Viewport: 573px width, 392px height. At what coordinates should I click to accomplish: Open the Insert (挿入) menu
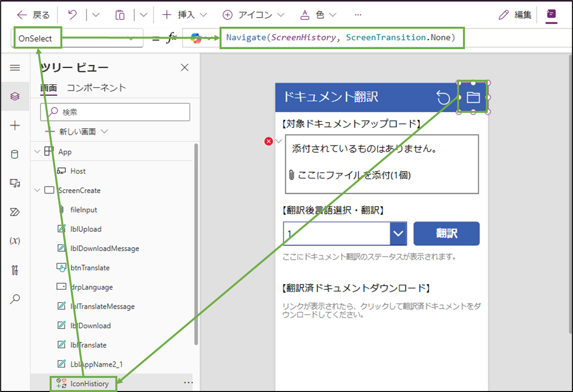coord(185,15)
